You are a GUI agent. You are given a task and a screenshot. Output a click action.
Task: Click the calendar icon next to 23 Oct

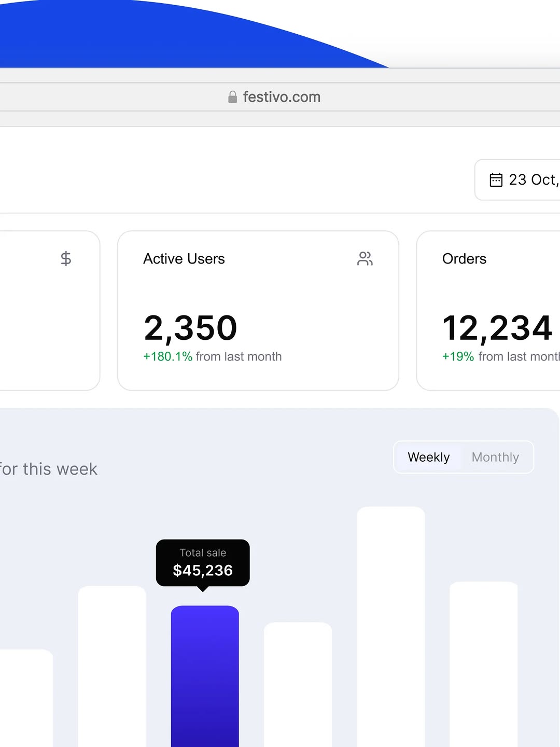pyautogui.click(x=496, y=179)
